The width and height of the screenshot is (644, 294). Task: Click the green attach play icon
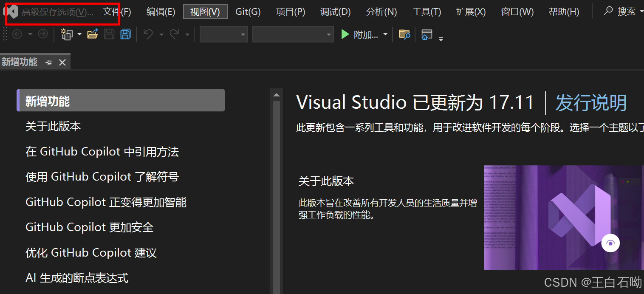[x=345, y=34]
